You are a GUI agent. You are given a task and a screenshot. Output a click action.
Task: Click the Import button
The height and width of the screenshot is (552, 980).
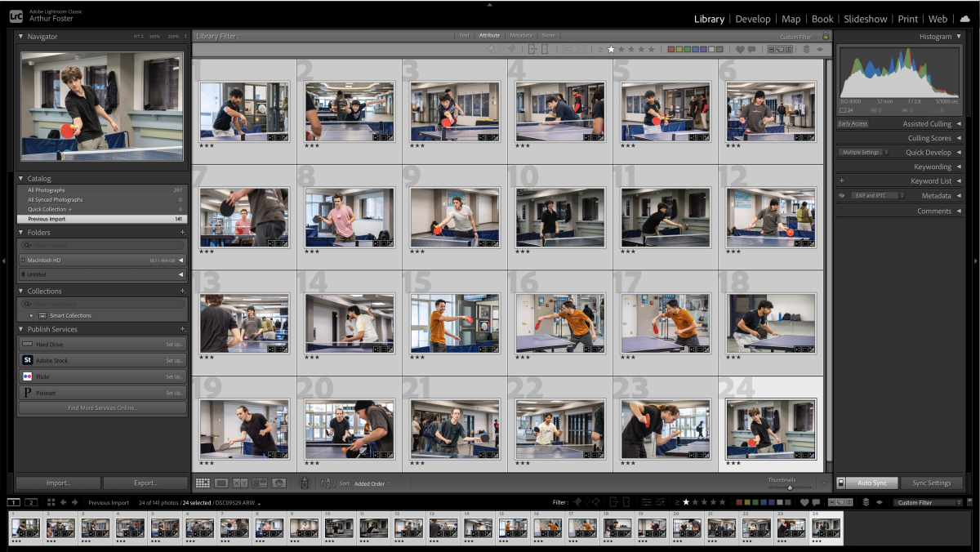point(58,483)
